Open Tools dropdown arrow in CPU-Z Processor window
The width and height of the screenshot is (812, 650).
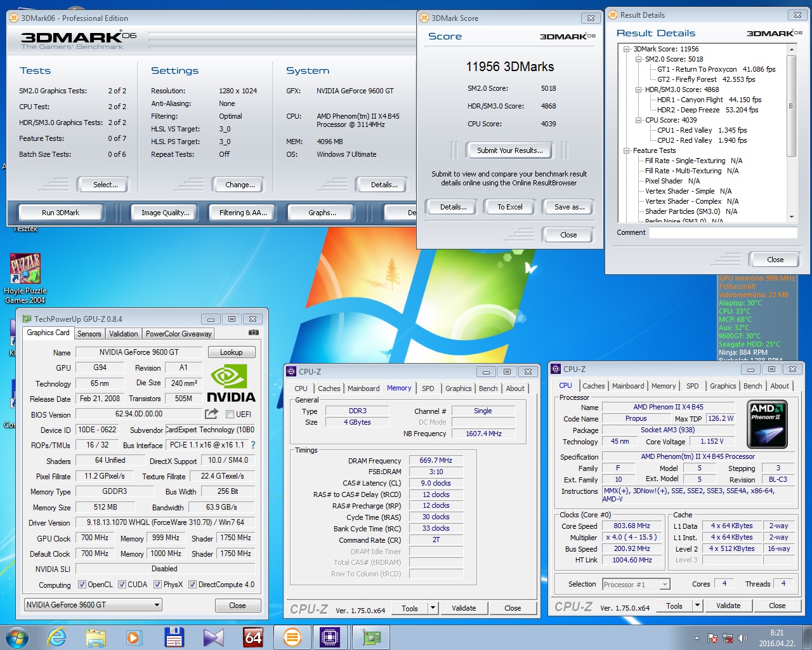pyautogui.click(x=697, y=606)
